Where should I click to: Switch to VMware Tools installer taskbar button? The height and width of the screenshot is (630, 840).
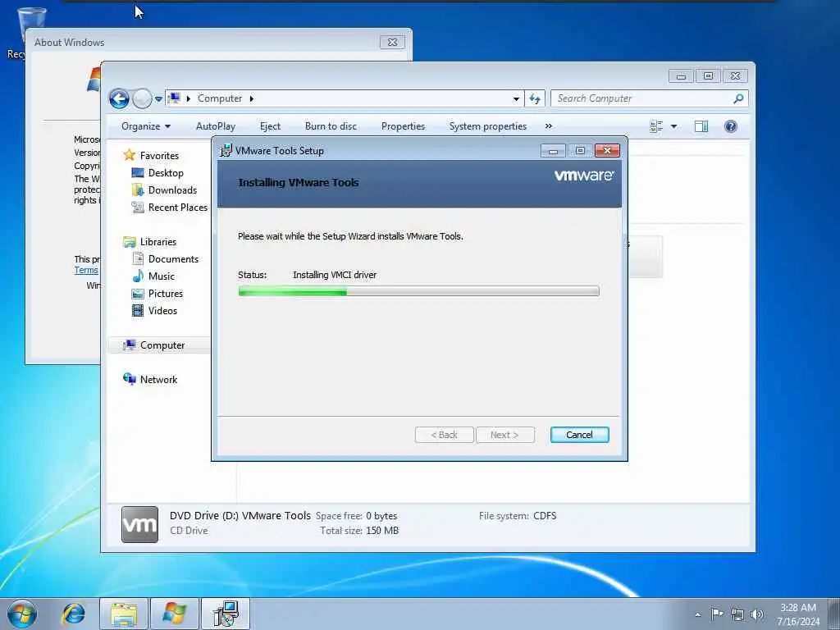pyautogui.click(x=225, y=614)
